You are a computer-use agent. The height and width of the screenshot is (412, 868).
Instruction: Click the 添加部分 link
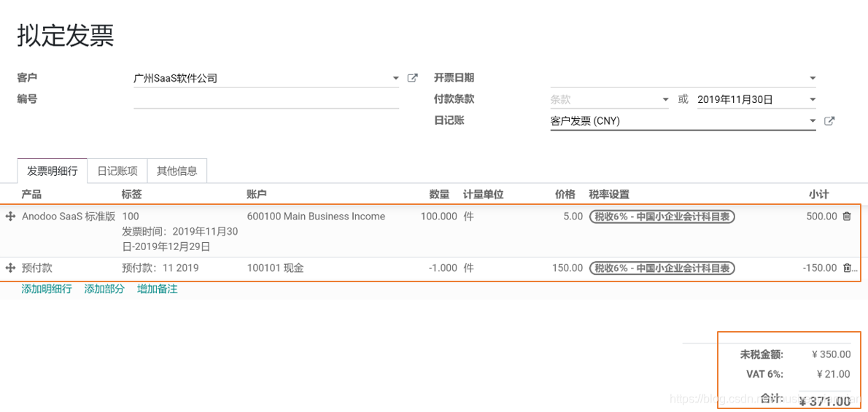[x=104, y=289]
